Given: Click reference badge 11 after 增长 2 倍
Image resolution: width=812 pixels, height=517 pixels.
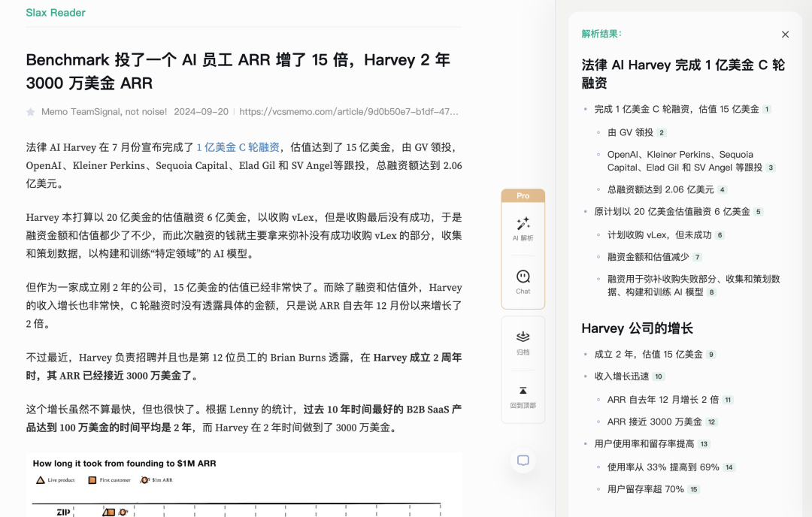Looking at the screenshot, I should tap(728, 400).
